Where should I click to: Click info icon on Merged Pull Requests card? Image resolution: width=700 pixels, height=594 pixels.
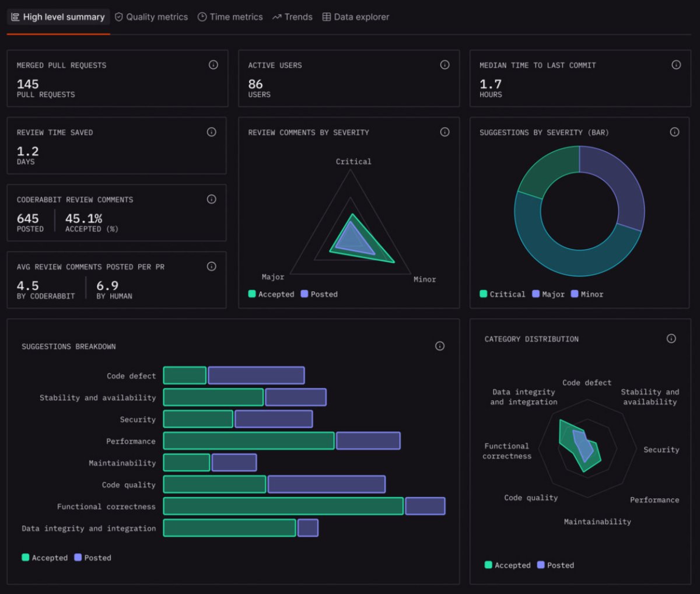[213, 65]
